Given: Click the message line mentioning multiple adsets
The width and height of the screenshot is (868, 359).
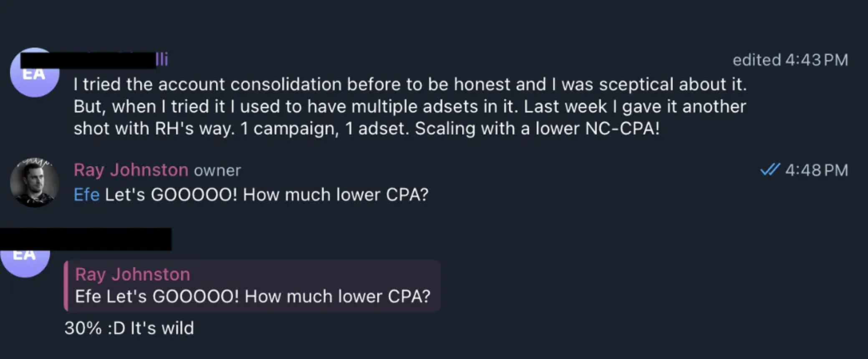Looking at the screenshot, I should tap(409, 107).
